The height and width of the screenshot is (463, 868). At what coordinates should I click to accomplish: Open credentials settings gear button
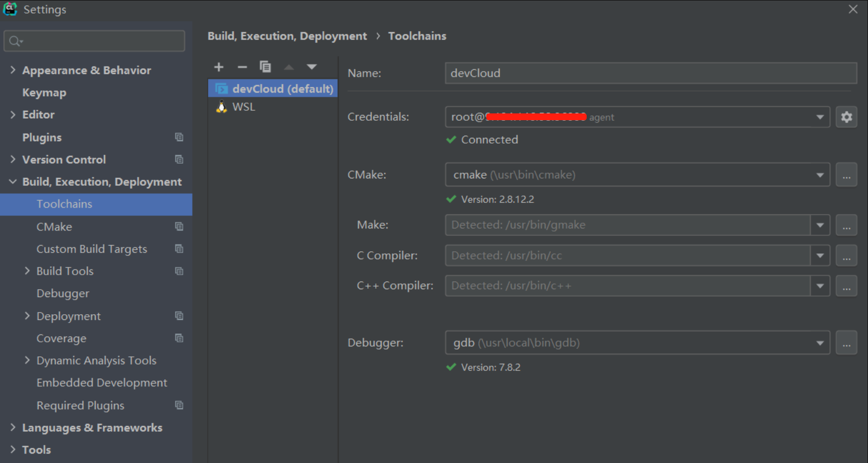point(847,117)
